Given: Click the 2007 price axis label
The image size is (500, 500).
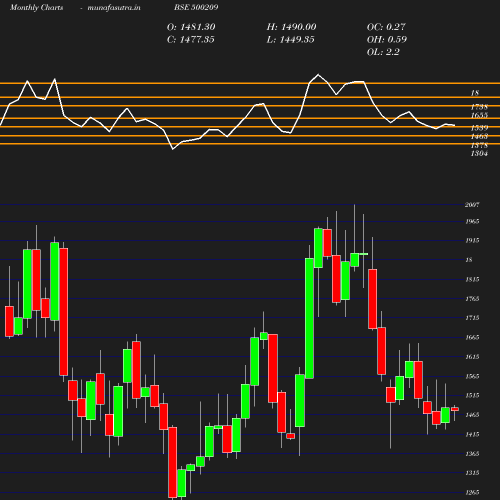Looking at the screenshot, I should tap(472, 205).
